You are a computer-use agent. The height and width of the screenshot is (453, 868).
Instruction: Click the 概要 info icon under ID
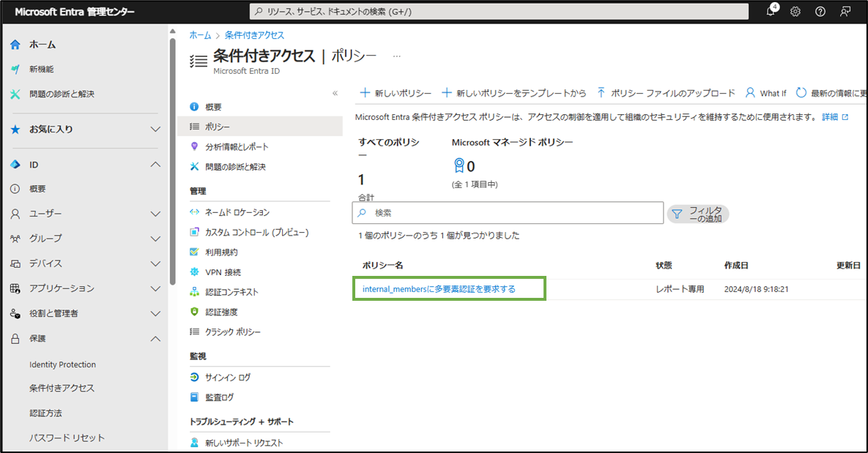coord(15,189)
